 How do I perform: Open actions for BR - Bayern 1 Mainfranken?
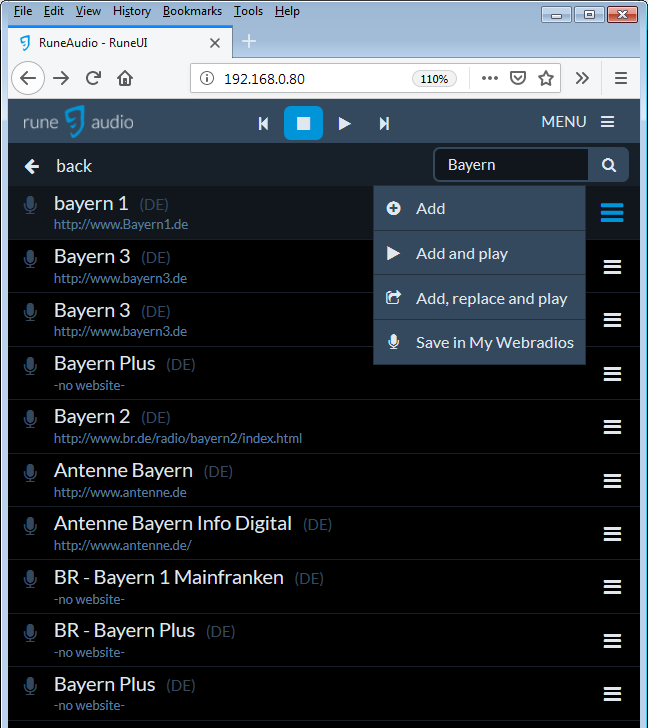coord(612,587)
